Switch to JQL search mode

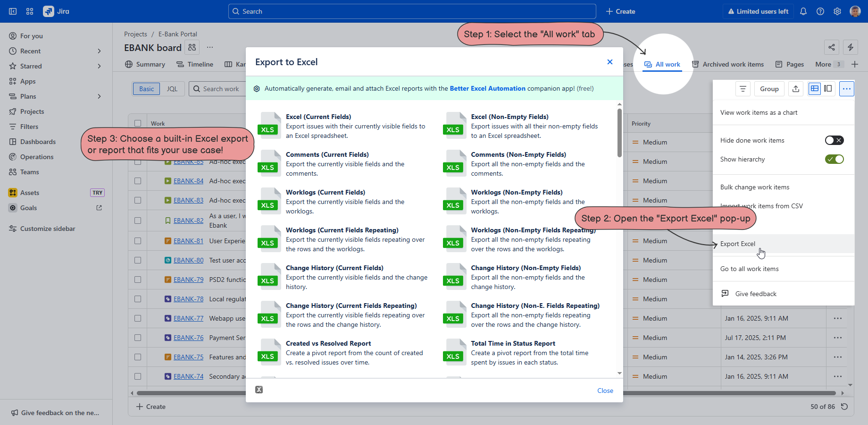(x=172, y=89)
